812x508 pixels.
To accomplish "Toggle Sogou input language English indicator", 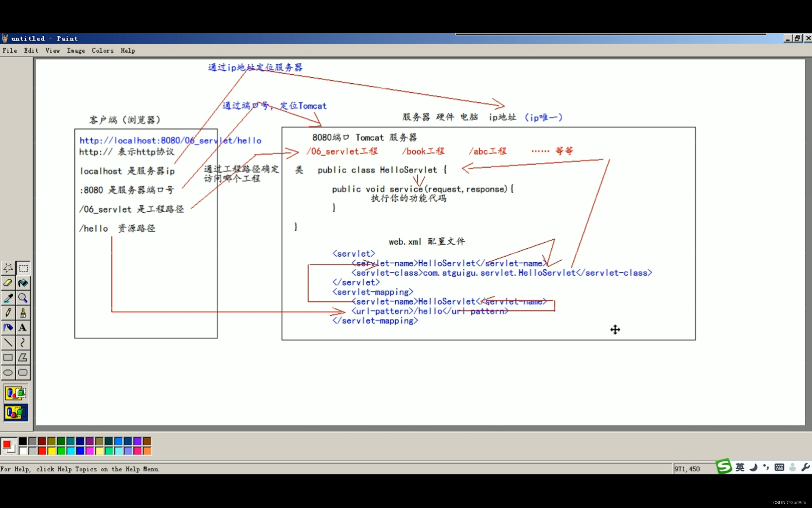I will pos(740,467).
